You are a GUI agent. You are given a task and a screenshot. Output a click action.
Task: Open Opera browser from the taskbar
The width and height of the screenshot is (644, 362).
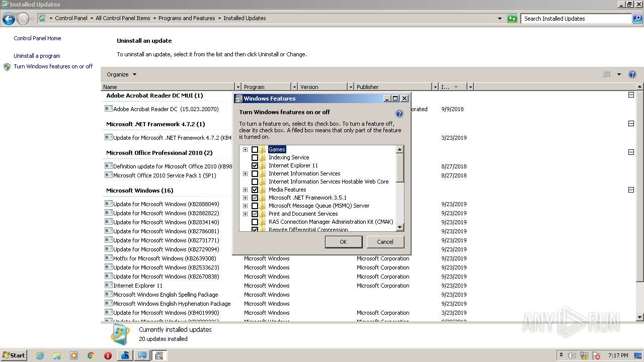(108, 355)
